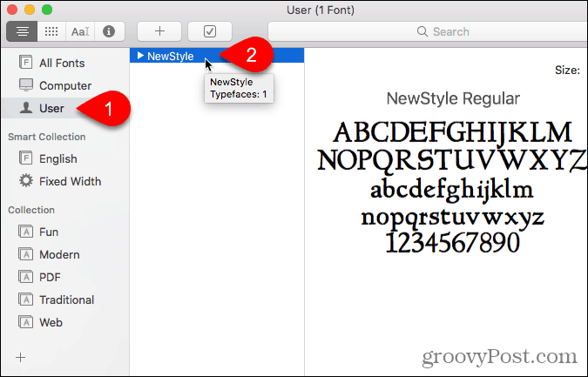Click the Web collection icon
Screen dimensions: 588x377
(x=26, y=321)
